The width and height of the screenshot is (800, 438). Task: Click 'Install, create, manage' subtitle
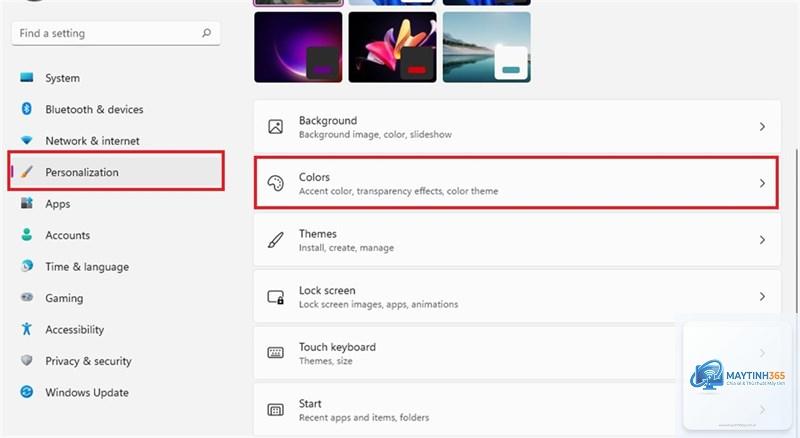coord(346,248)
